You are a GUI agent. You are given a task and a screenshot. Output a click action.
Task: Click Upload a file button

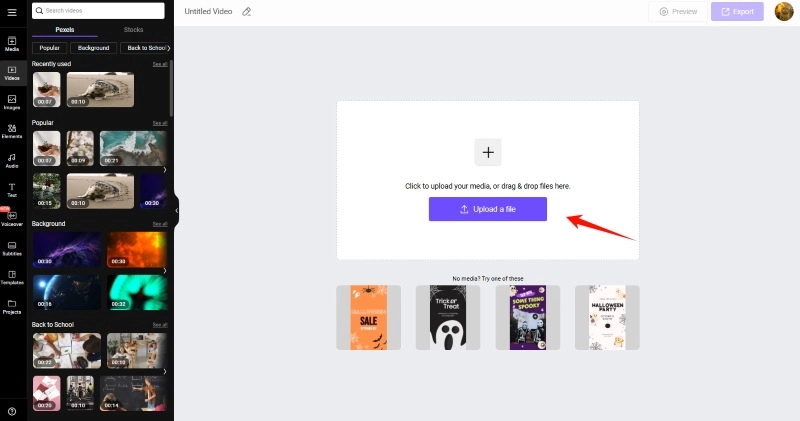click(488, 209)
